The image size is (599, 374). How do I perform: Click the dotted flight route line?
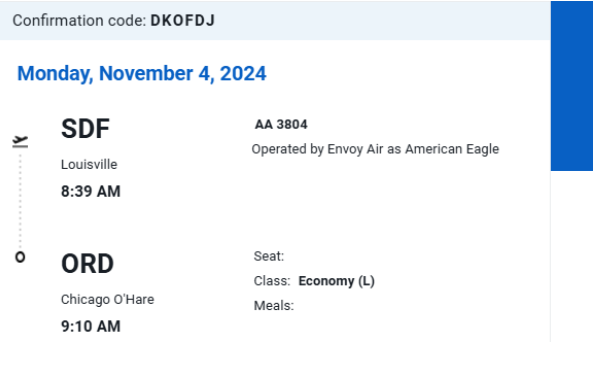(20, 200)
